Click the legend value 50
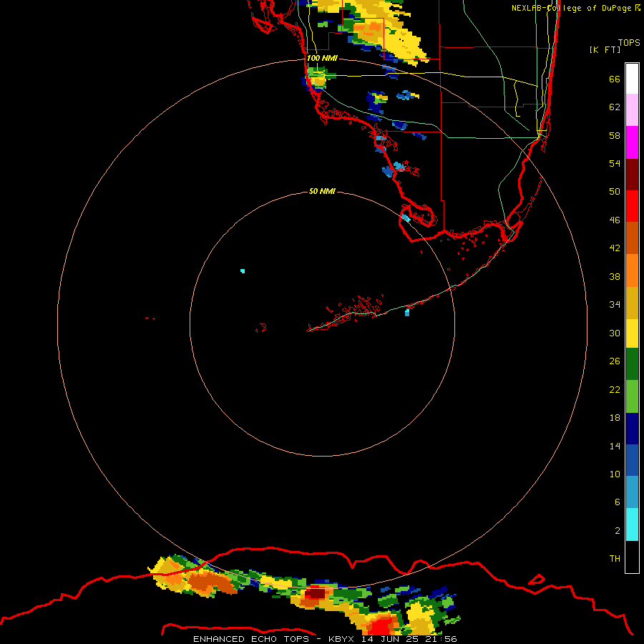 [x=615, y=192]
